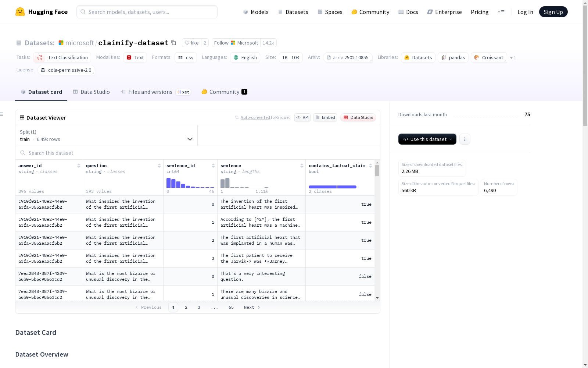Select the pandas library tag
The image size is (588, 368).
453,57
